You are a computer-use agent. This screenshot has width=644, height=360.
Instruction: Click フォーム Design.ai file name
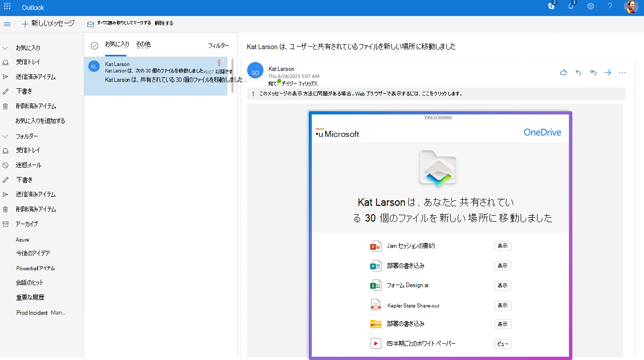407,285
